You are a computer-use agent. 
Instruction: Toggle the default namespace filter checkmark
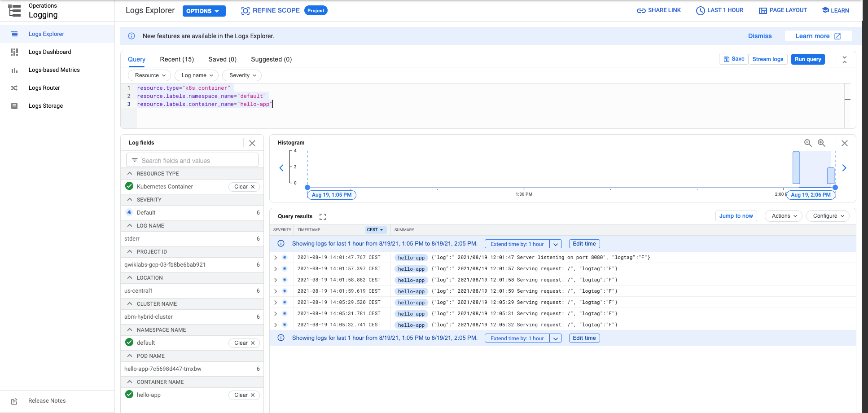pyautogui.click(x=129, y=342)
